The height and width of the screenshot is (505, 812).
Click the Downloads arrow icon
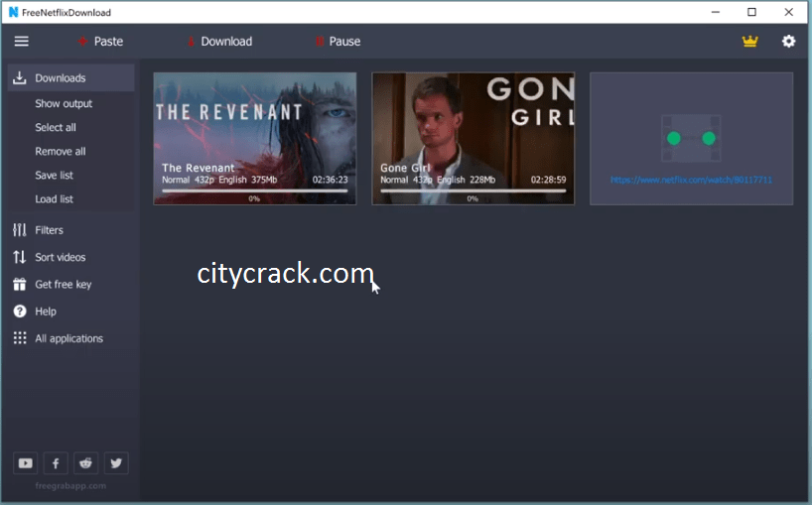[x=20, y=78]
